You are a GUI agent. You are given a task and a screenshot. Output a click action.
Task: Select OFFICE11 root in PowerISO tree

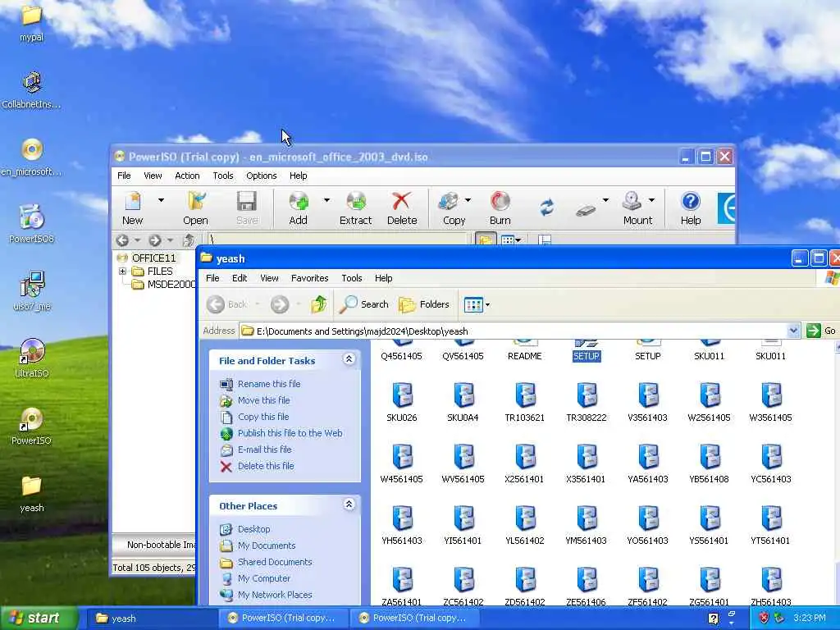(x=153, y=258)
